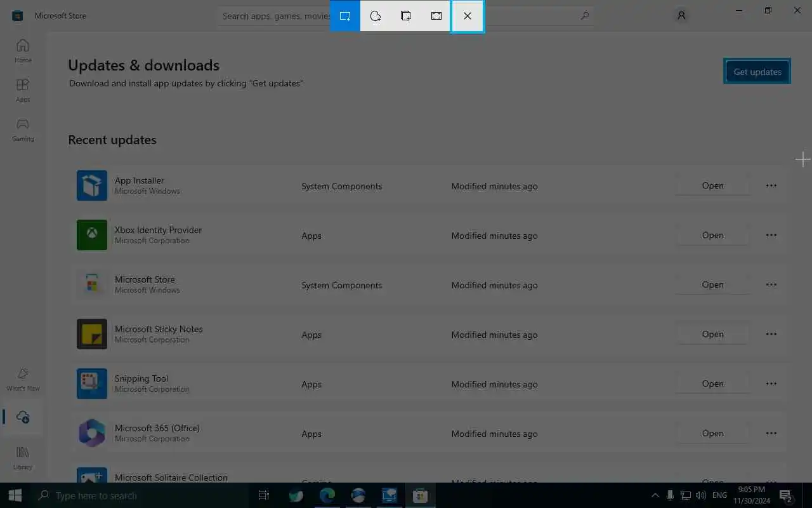Click 'Microsoft Solitaire Collection' name text
This screenshot has height=508, width=812.
point(171,478)
